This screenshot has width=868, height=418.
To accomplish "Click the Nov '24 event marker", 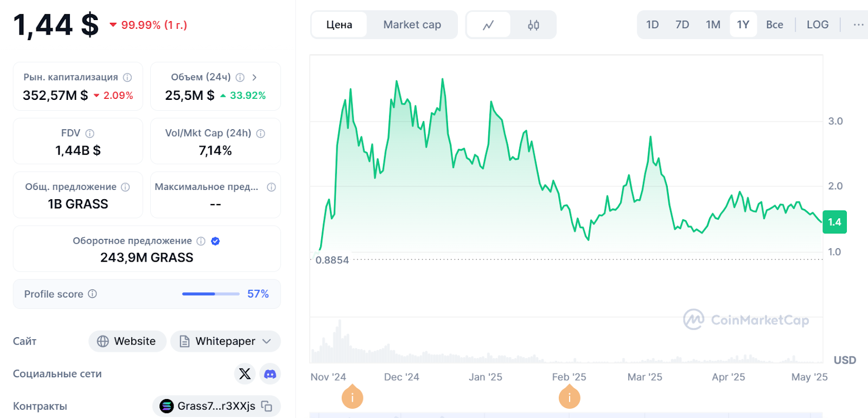I will tap(352, 398).
